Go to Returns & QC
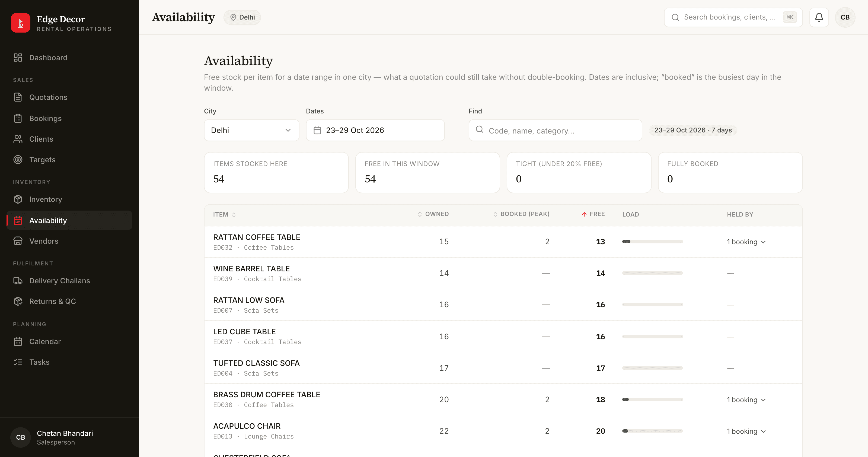The width and height of the screenshot is (868, 457). tap(69, 301)
